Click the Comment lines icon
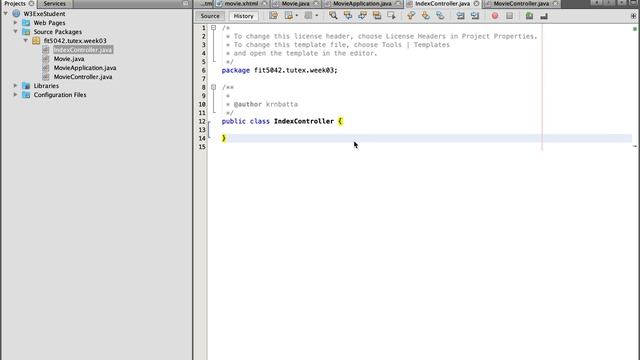Viewport: 640px width, 360px height. (x=529, y=16)
